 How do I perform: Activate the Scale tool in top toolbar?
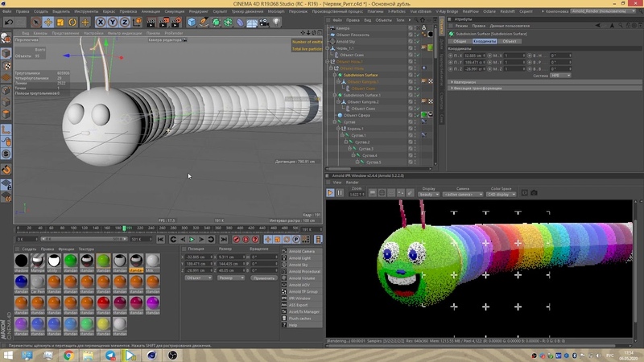[x=60, y=23]
